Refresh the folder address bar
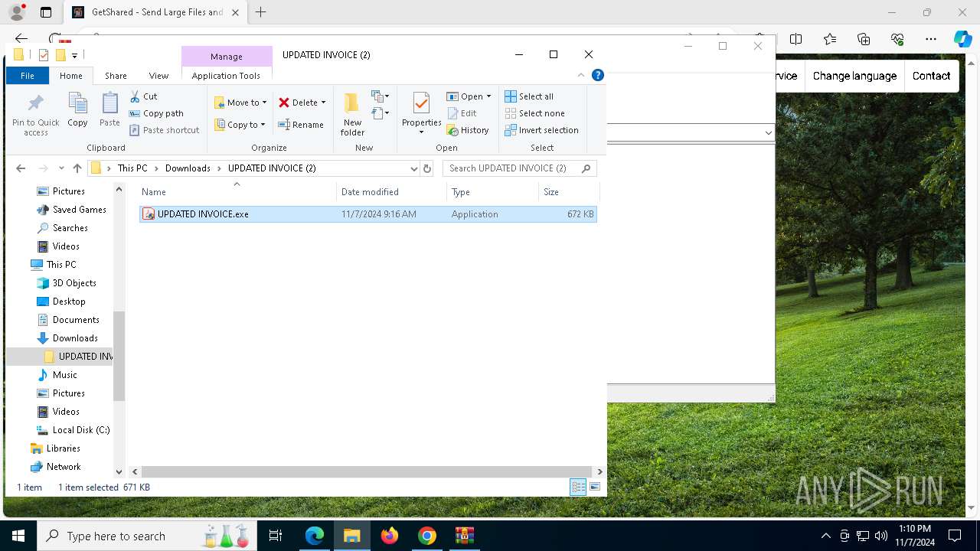980x551 pixels. [427, 168]
